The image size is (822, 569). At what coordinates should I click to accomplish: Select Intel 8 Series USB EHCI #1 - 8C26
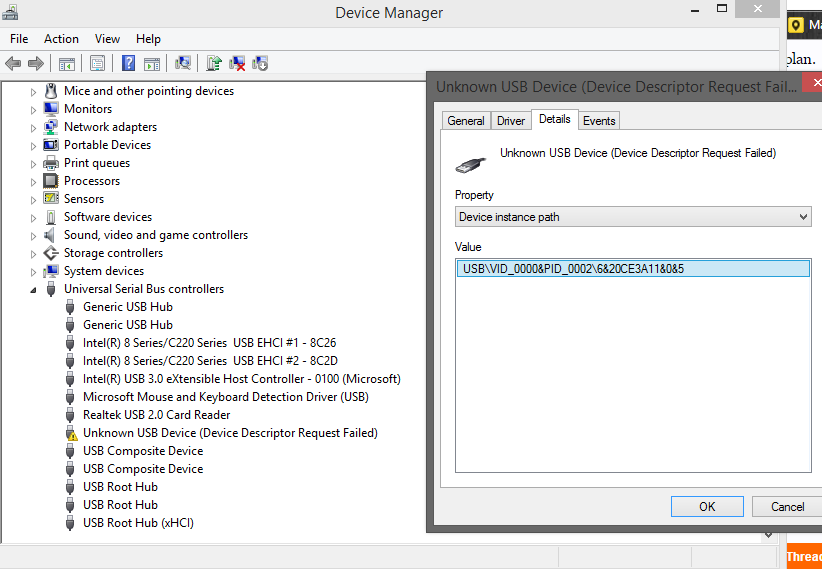[x=210, y=343]
